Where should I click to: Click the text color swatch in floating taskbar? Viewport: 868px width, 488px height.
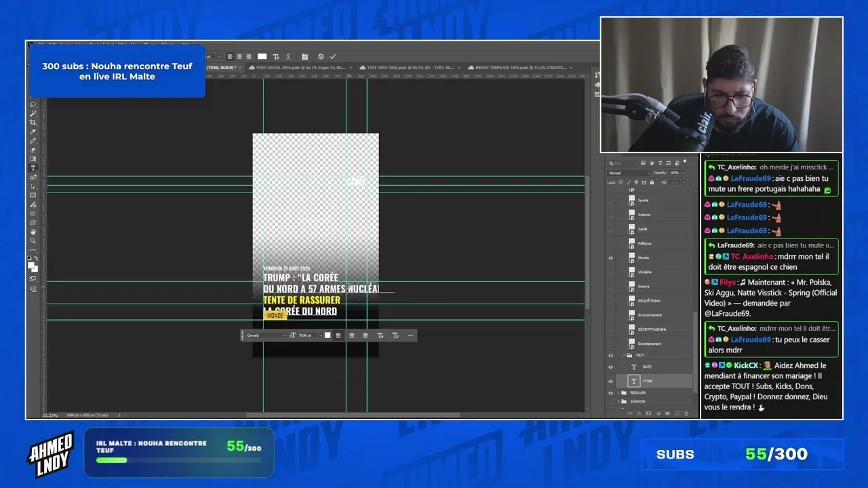(328, 335)
